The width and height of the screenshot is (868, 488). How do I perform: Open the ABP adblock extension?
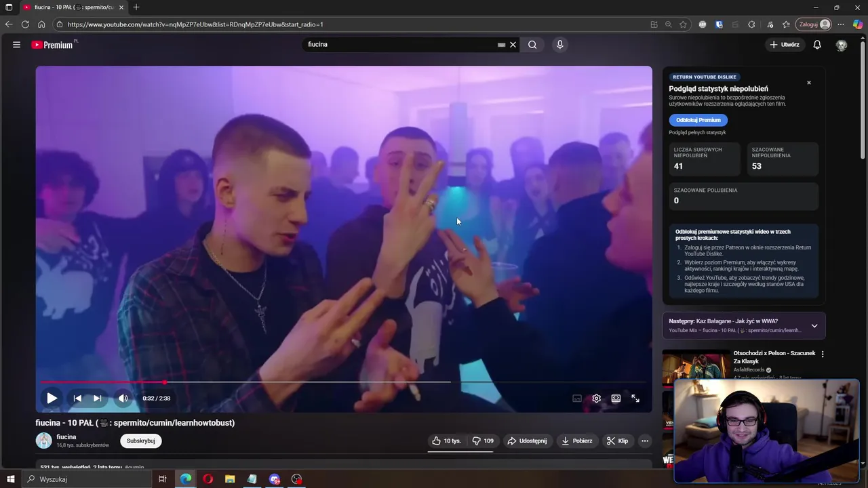click(x=703, y=24)
